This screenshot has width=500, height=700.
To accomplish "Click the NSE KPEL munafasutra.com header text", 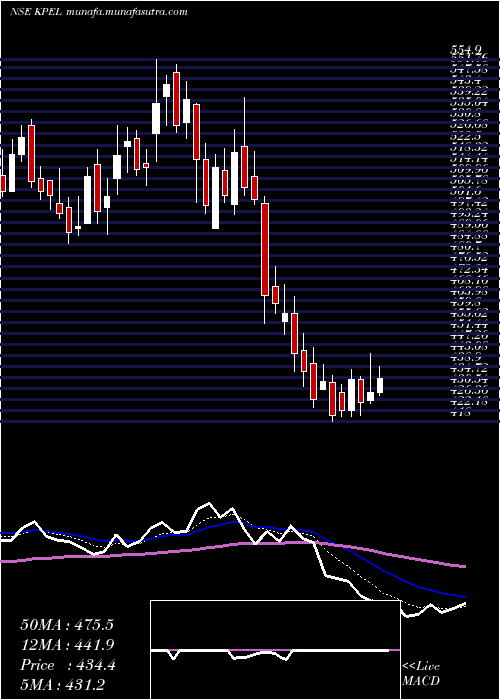I will coord(98,12).
